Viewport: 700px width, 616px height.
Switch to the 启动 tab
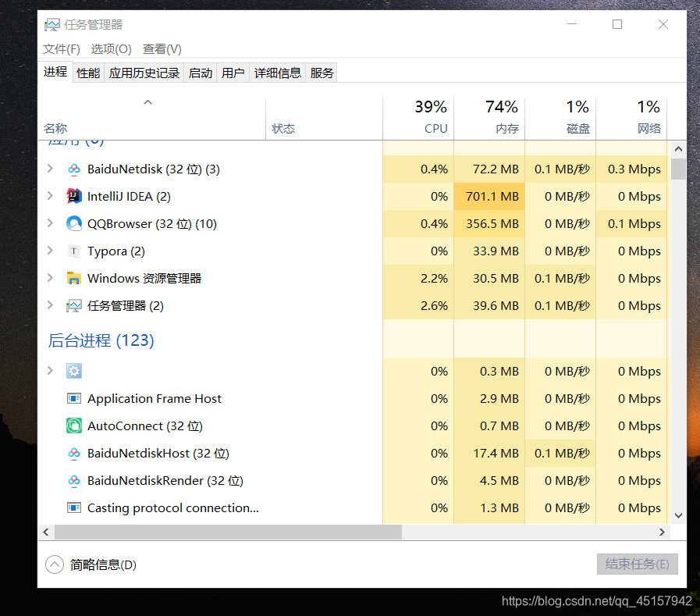pos(201,73)
